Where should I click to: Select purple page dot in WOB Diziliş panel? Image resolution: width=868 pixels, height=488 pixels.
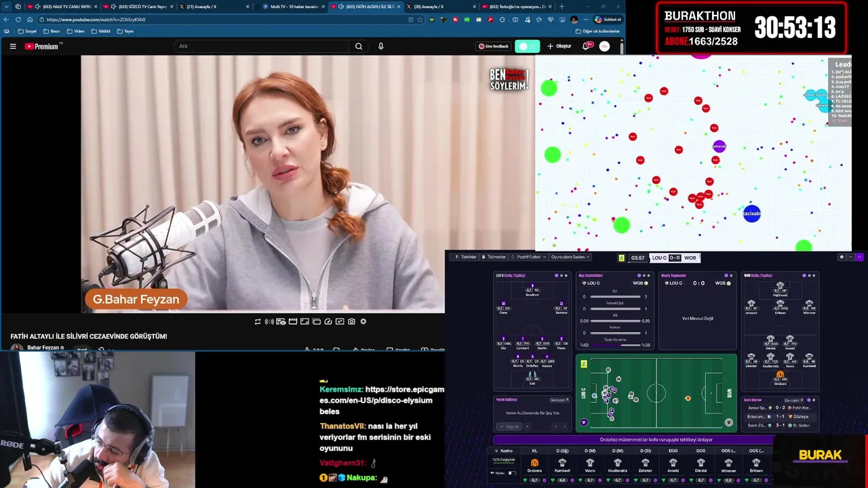pos(804,275)
